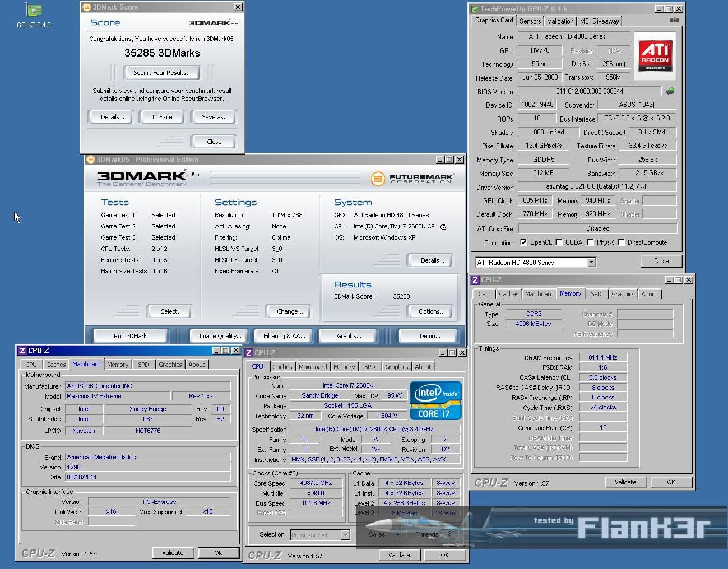Screen dimensions: 728x569
Task: Toggle the DirectCompute checkbox in GPU-Z
Action: click(x=621, y=242)
